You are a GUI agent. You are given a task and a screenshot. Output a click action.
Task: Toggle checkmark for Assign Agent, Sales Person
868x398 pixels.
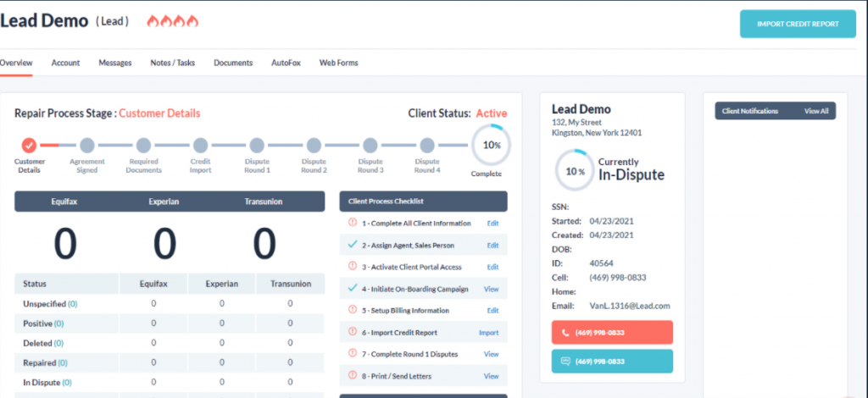(353, 245)
